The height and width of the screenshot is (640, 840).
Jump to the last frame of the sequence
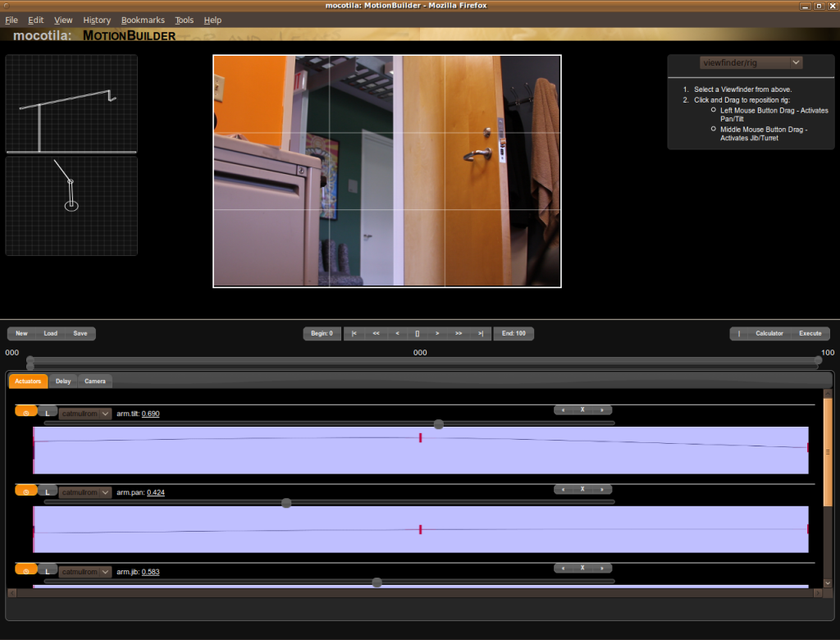coord(481,333)
